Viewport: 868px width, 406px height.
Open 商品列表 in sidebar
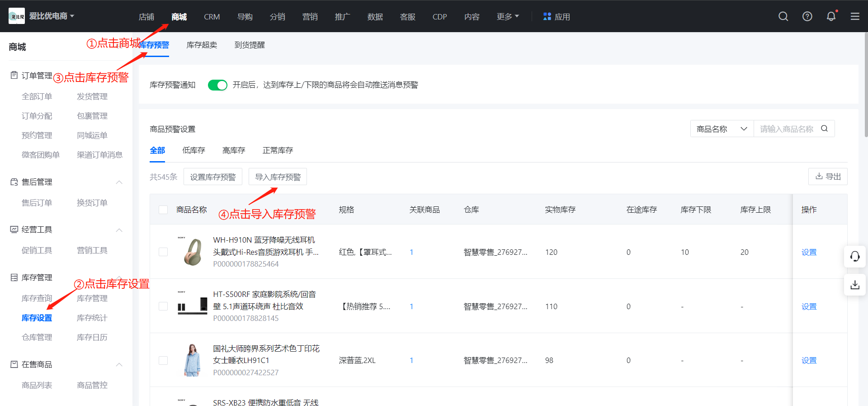click(37, 385)
